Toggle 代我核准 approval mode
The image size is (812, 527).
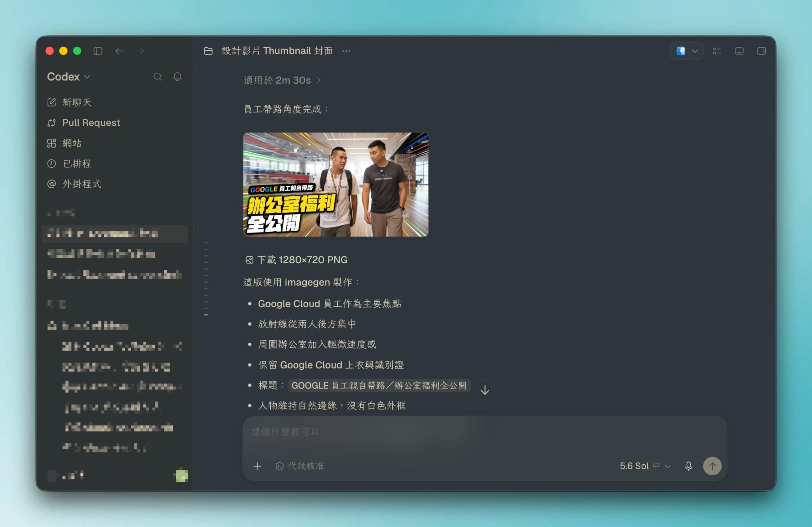tap(299, 466)
